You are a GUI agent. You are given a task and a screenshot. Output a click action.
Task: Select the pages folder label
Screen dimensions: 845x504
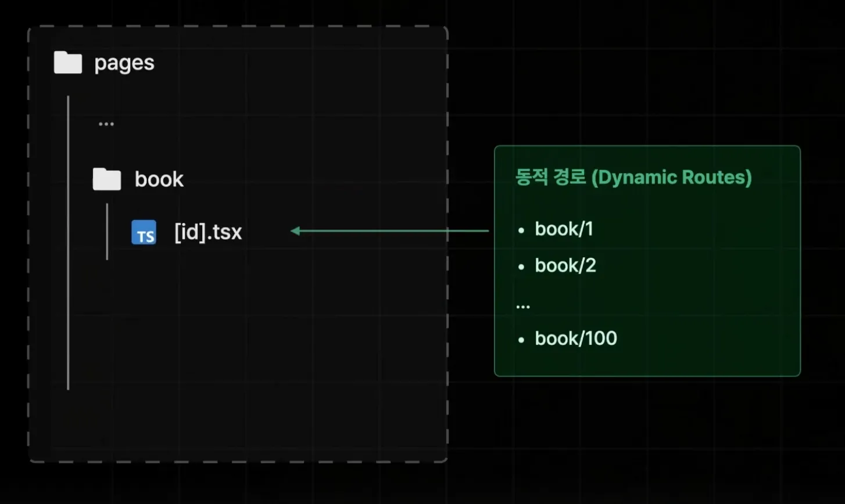[124, 63]
